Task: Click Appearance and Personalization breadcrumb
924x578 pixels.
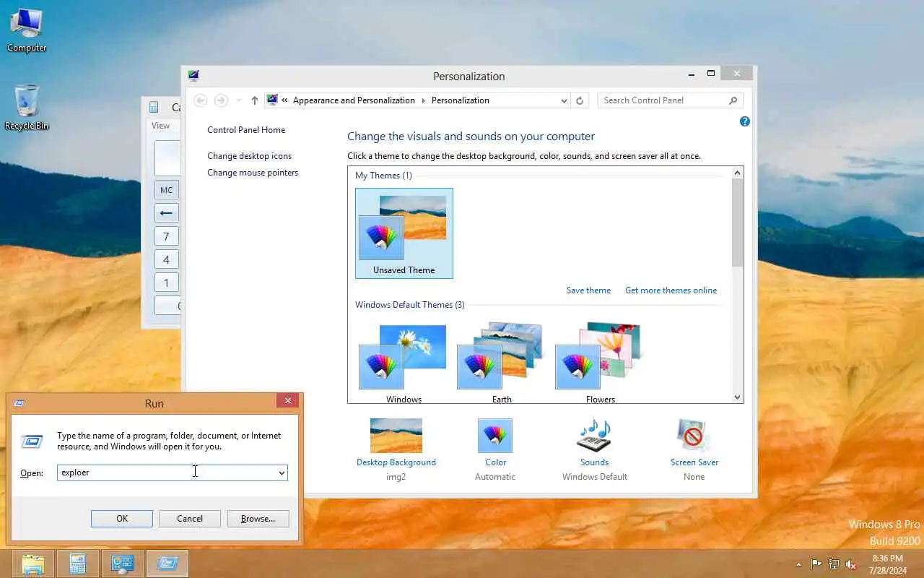Action: click(354, 100)
